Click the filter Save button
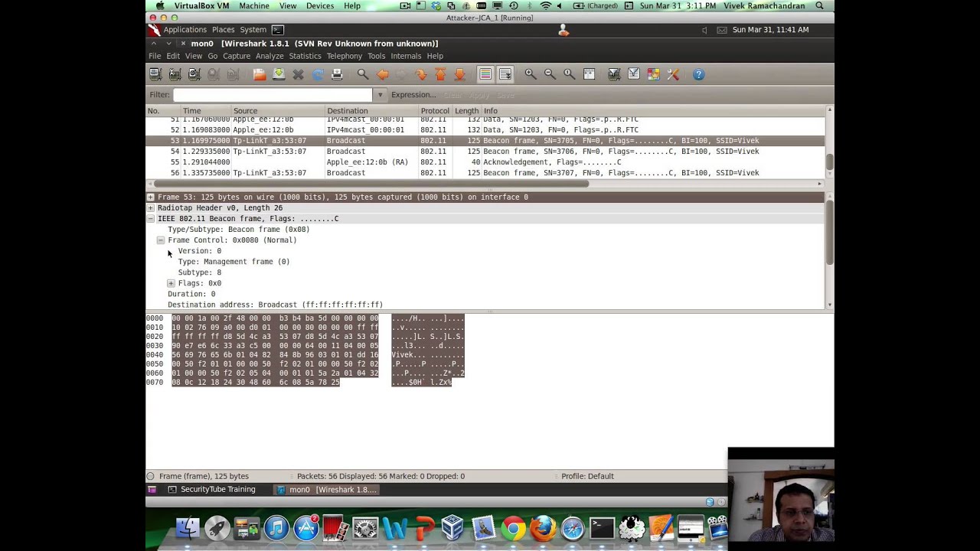This screenshot has width=980, height=551. click(x=505, y=95)
